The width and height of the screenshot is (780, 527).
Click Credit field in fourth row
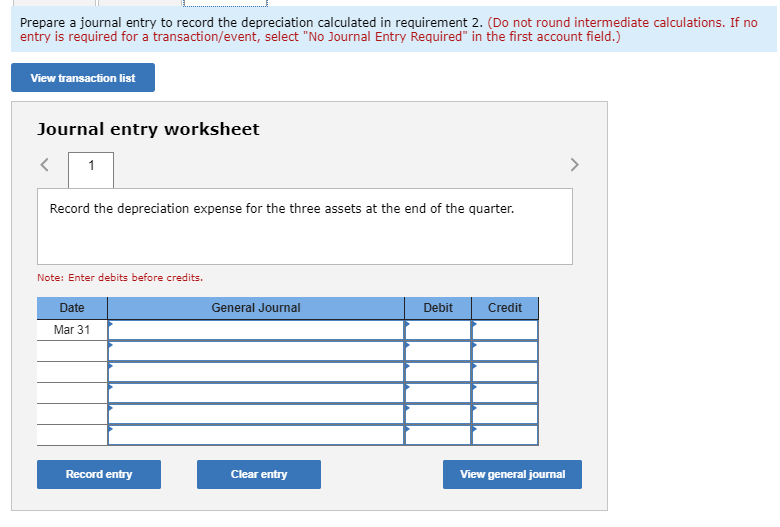(x=505, y=393)
